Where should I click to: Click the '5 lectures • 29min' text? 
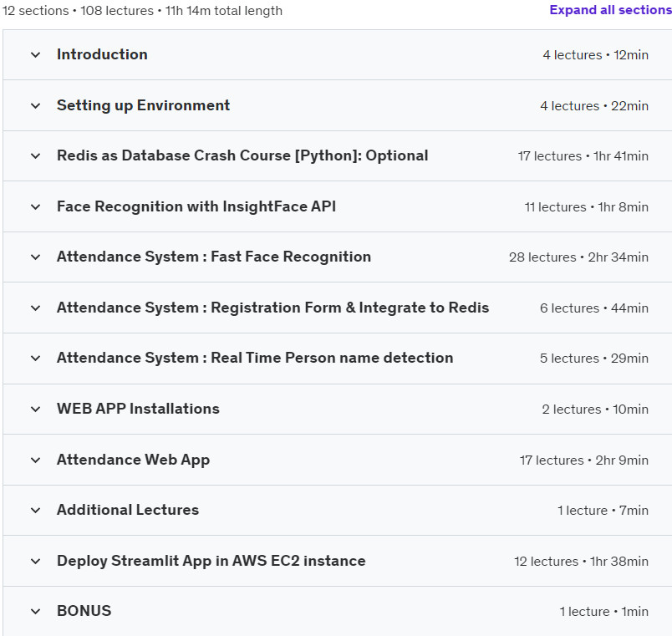point(594,359)
